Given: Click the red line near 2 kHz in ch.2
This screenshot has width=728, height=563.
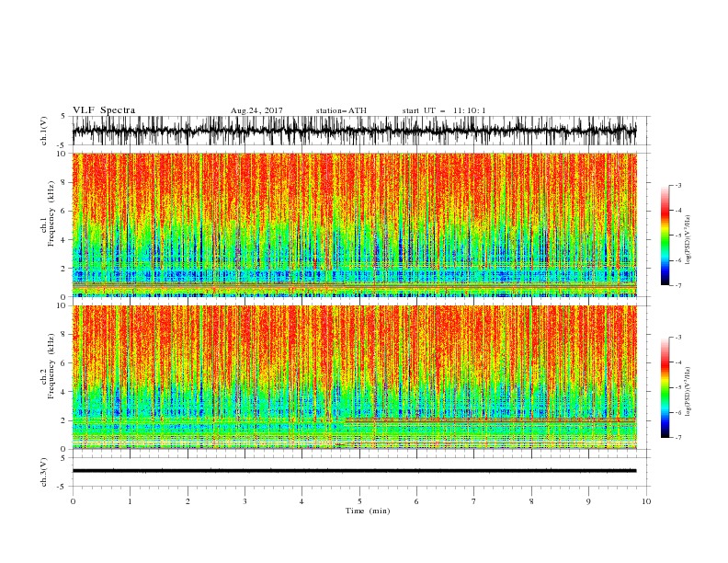Looking at the screenshot, I should [491, 419].
